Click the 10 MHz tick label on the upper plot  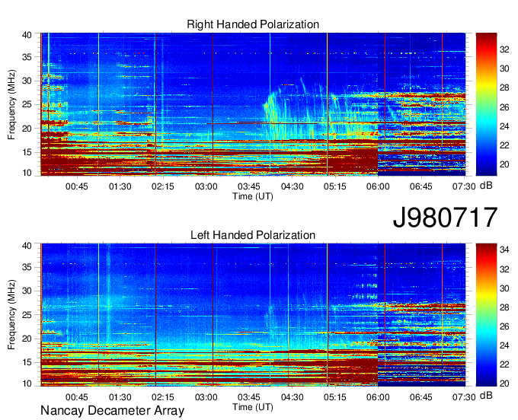27,173
